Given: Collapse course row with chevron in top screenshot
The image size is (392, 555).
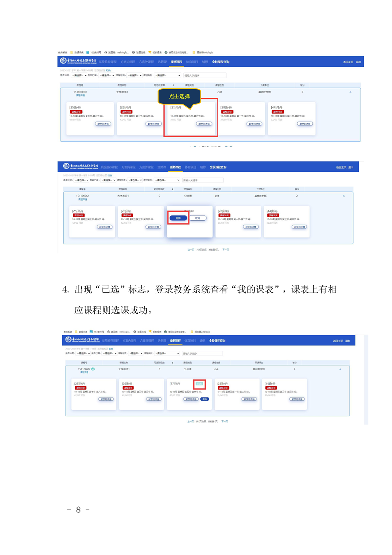Looking at the screenshot, I should click(x=350, y=92).
